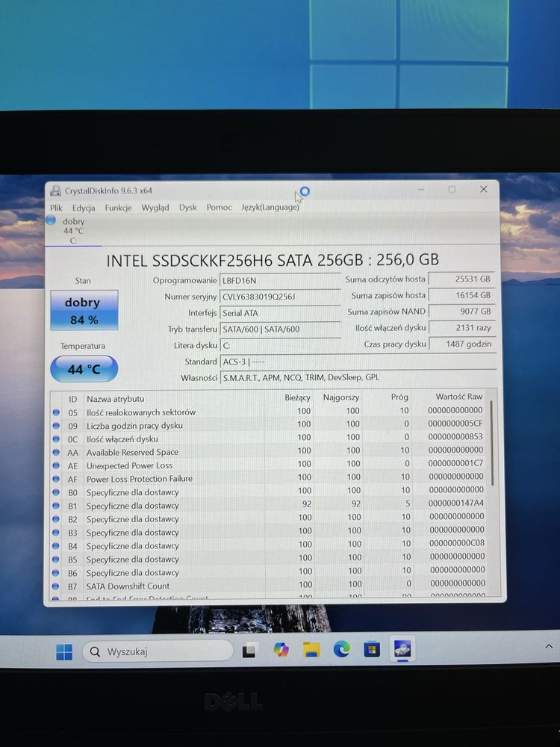Screen dimensions: 560x747
Task: Click the Czas pracy dysku value 1487 godzin
Action: pyautogui.click(x=461, y=344)
